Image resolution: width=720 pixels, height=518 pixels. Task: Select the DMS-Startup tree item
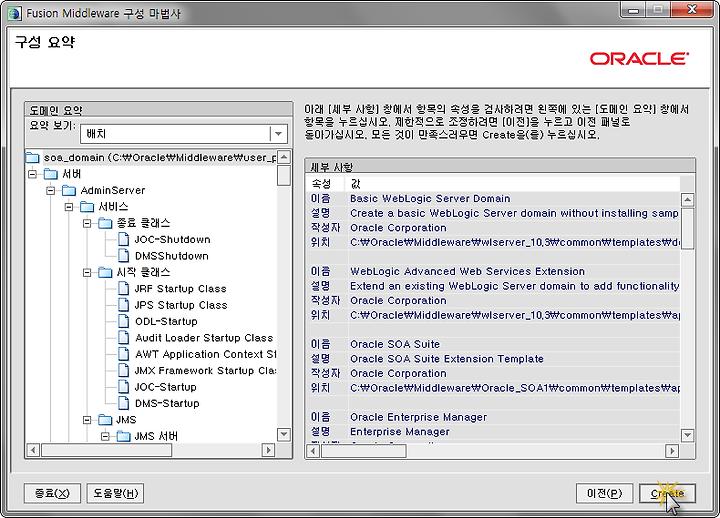coord(167,403)
